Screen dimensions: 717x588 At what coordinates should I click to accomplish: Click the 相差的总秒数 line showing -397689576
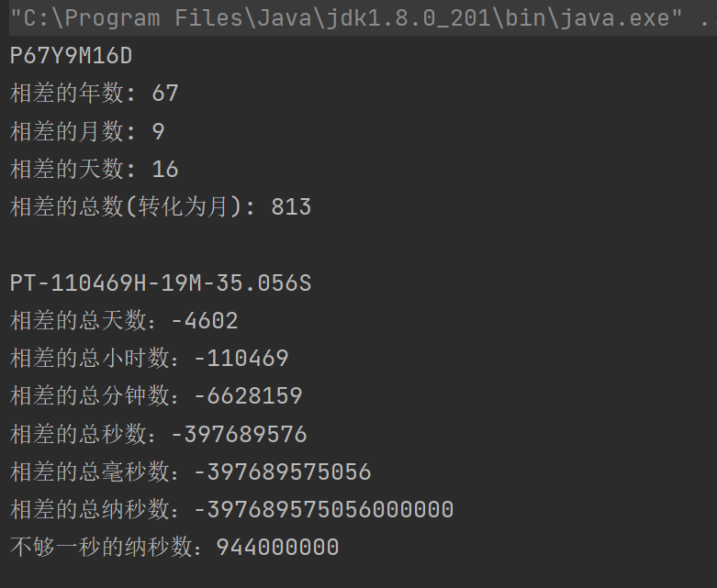158,434
